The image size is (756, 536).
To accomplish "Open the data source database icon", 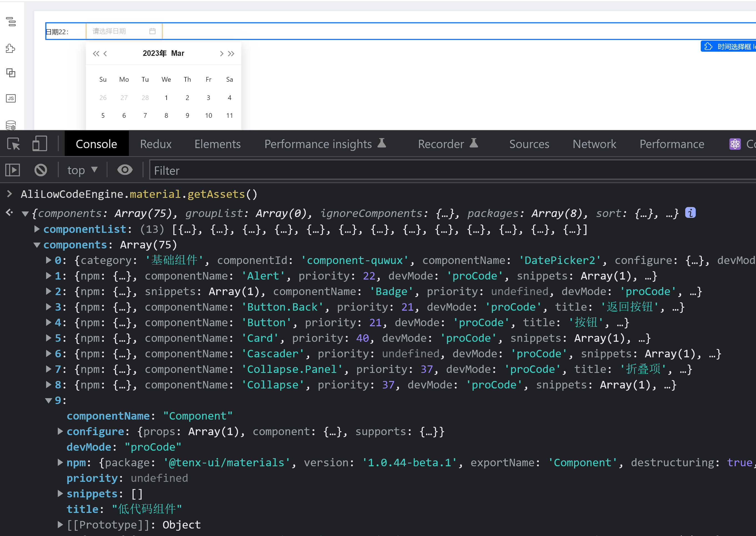I will tap(11, 125).
